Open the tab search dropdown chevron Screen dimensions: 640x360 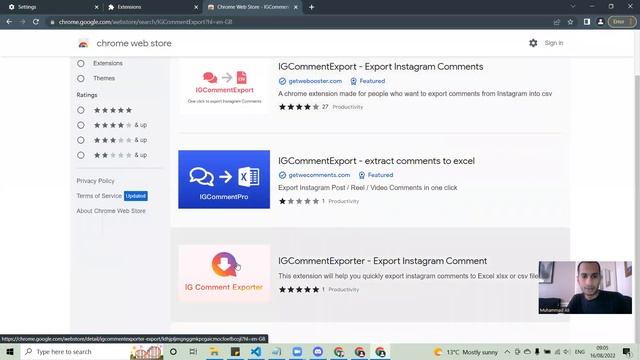pos(573,7)
